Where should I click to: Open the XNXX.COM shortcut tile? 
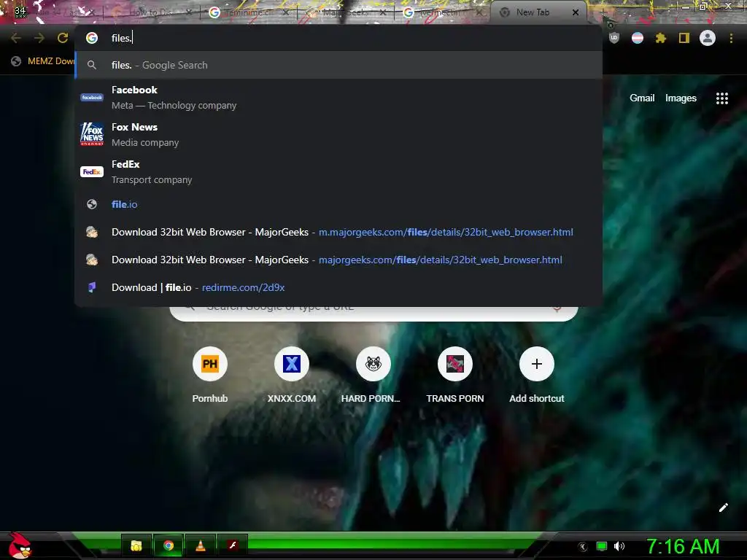[292, 375]
